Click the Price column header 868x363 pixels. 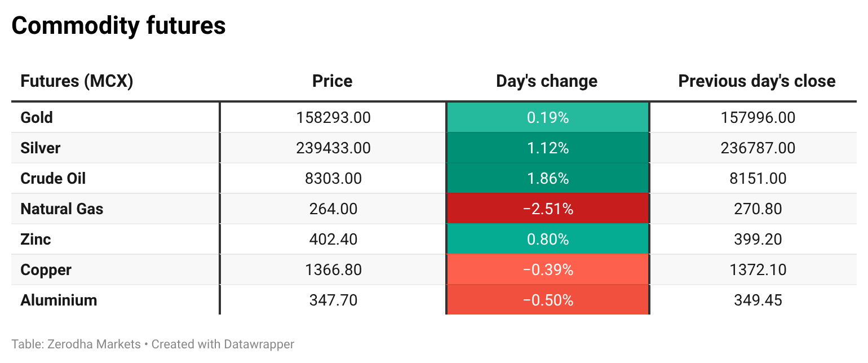(333, 81)
